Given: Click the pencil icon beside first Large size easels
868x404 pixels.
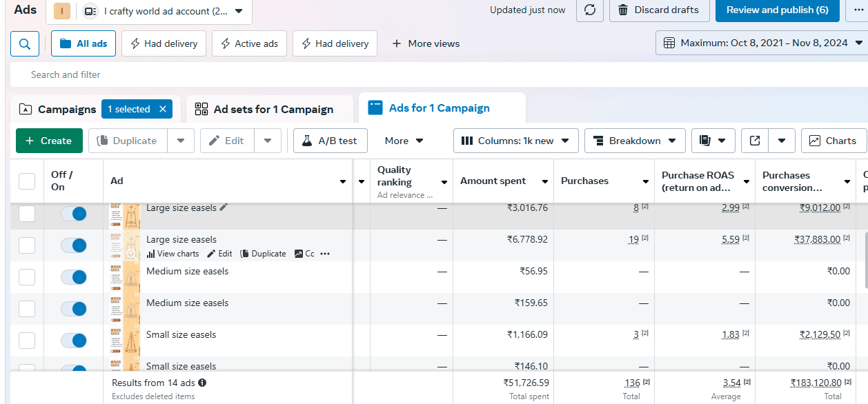Looking at the screenshot, I should click(224, 208).
